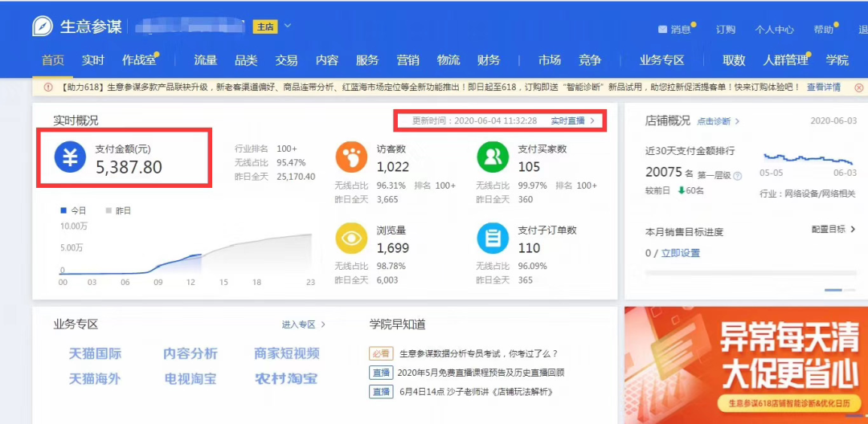The height and width of the screenshot is (424, 868).
Task: Open the 营销 tab
Action: [408, 60]
